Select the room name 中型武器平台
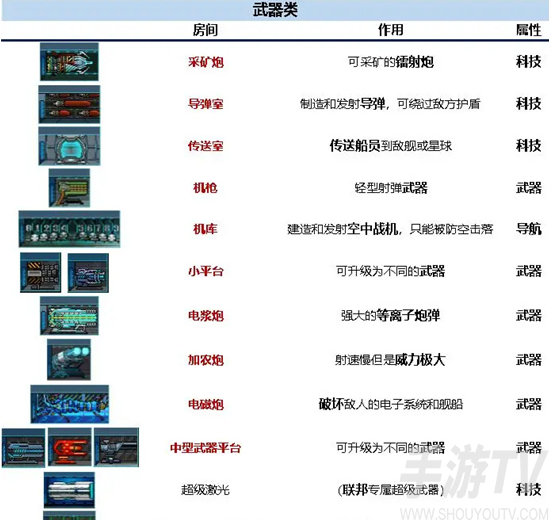Image resolution: width=549 pixels, height=520 pixels. click(206, 448)
